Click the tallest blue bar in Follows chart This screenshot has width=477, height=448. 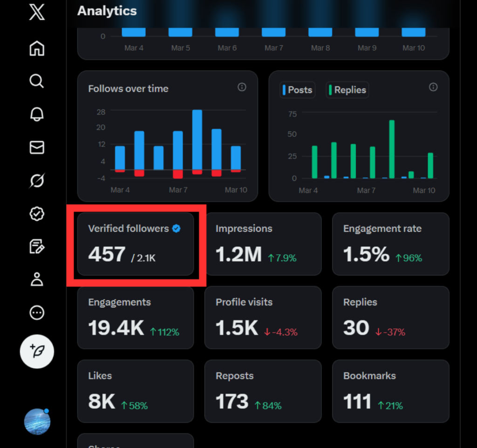tap(197, 139)
